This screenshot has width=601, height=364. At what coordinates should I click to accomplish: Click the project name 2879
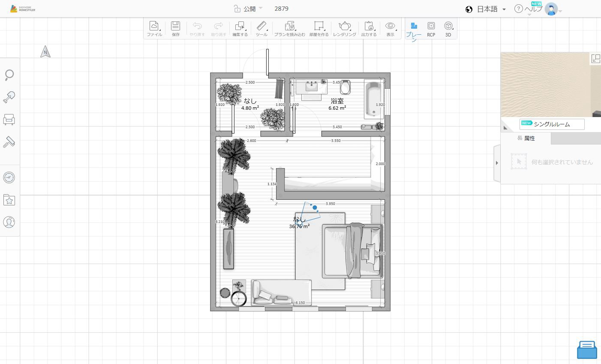(281, 9)
